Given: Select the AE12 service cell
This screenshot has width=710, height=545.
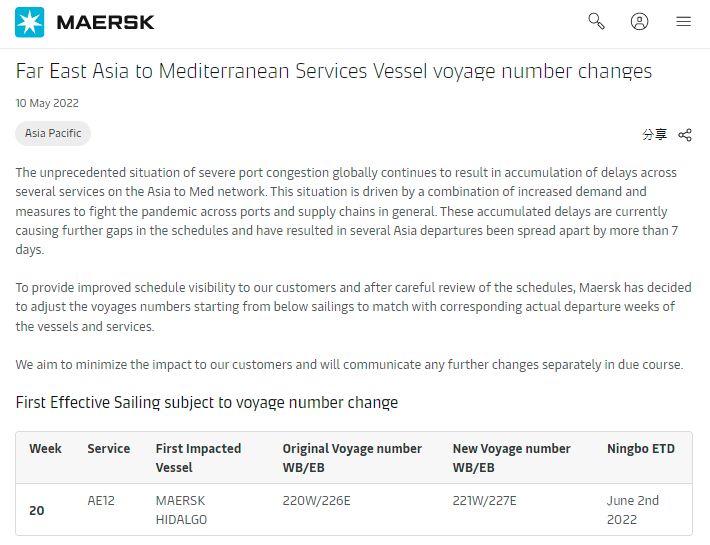Looking at the screenshot, I should coord(101,500).
